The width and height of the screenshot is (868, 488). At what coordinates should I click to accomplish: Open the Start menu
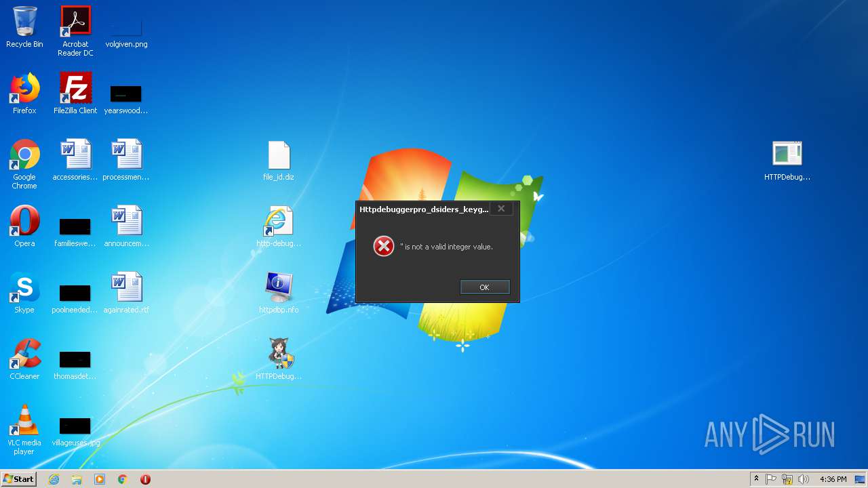pos(18,479)
